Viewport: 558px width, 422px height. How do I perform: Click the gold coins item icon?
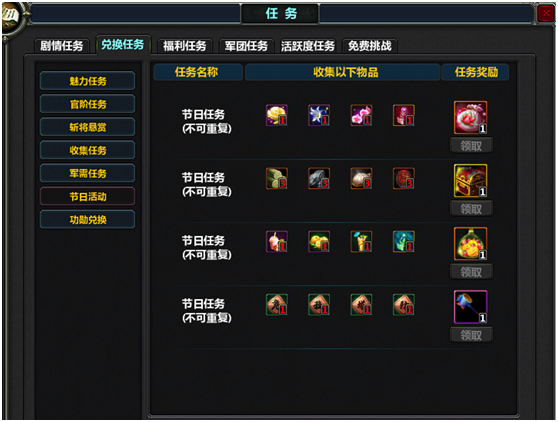click(277, 115)
